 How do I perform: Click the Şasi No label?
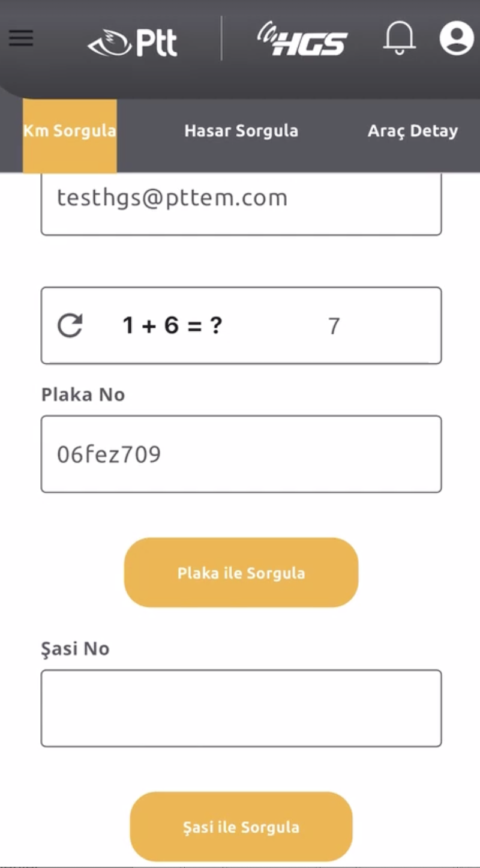click(75, 648)
